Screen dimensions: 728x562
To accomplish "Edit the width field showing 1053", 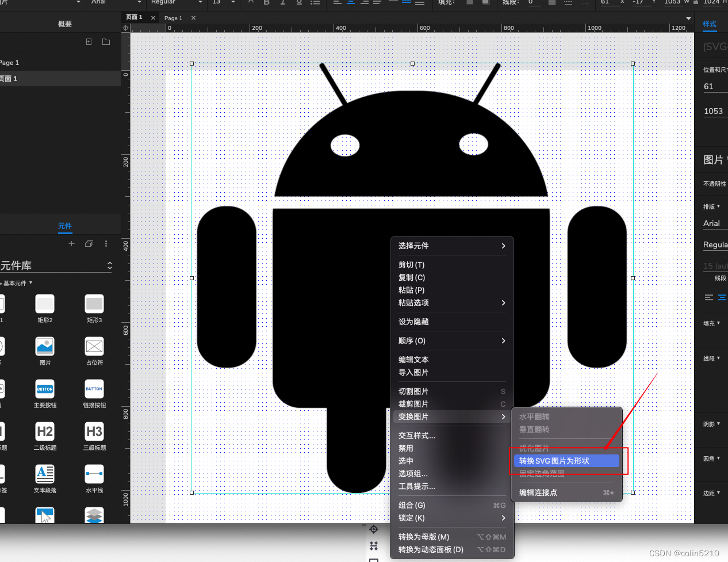I will [715, 111].
